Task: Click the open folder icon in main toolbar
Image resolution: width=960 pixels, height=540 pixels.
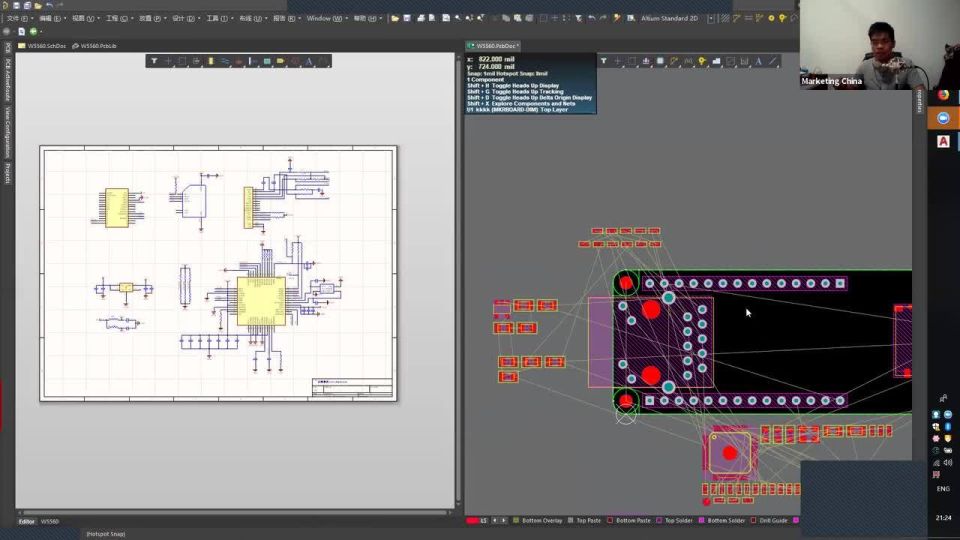Action: tap(395, 18)
